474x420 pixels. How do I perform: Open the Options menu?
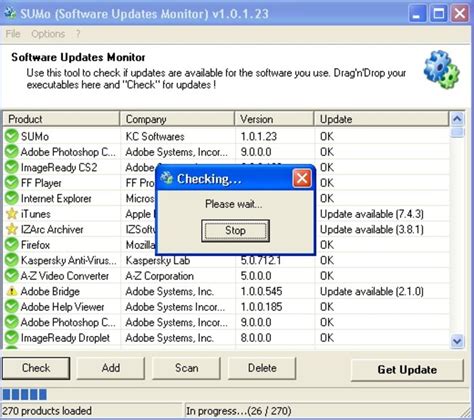pos(48,34)
